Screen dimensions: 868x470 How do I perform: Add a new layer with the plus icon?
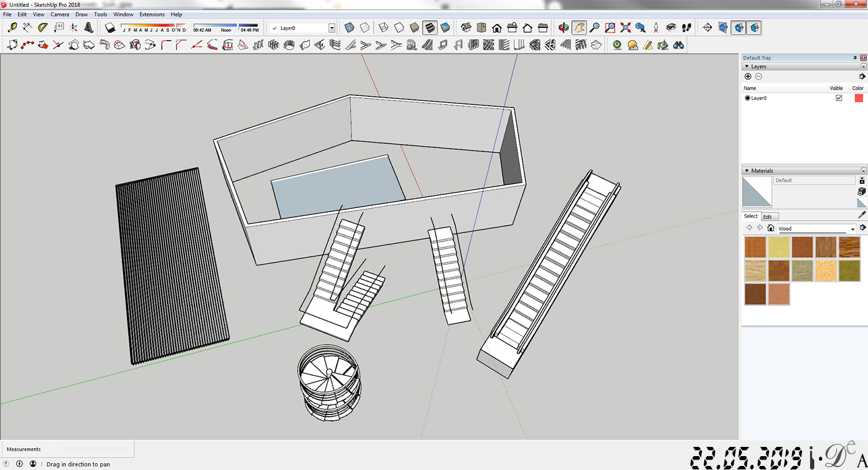coord(748,76)
